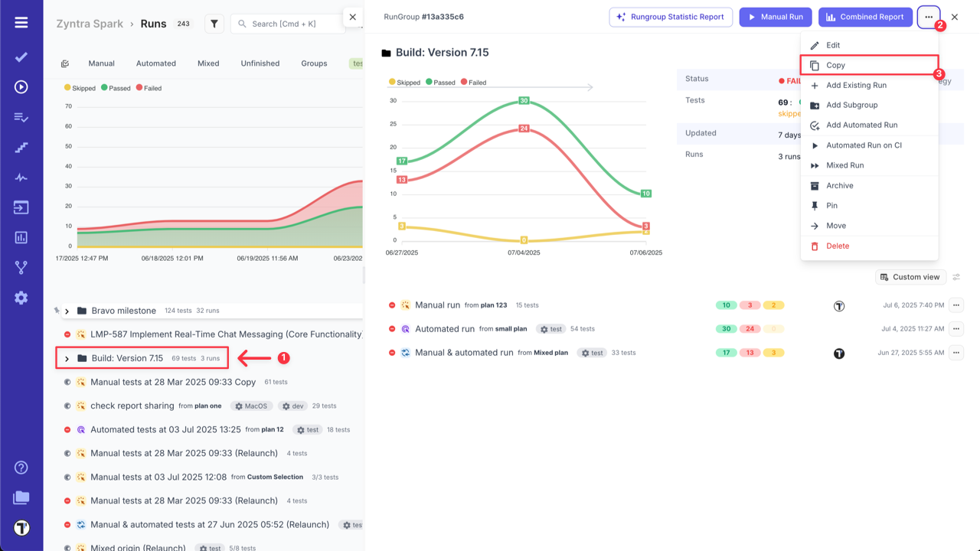This screenshot has height=551, width=980.
Task: Open sidebar Settings gear
Action: tap(21, 299)
